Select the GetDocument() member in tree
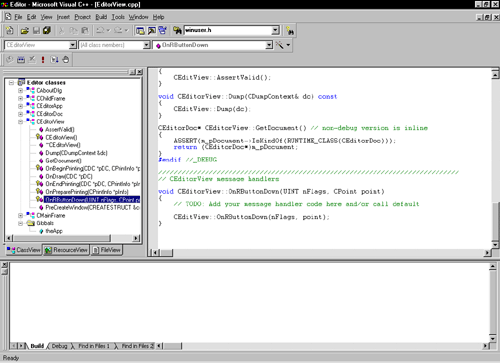Image resolution: width=500 pixels, height=363 pixels. (63, 161)
